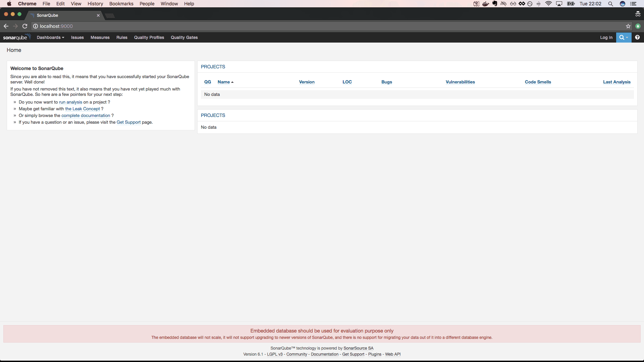Expand the Dashboards dropdown menu
This screenshot has width=644, height=362.
pyautogui.click(x=50, y=38)
